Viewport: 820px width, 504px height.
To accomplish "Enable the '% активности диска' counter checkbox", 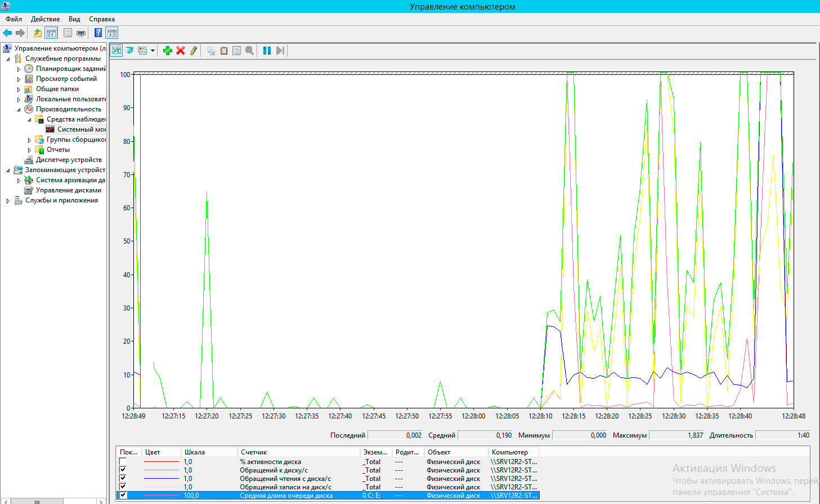I will click(123, 462).
